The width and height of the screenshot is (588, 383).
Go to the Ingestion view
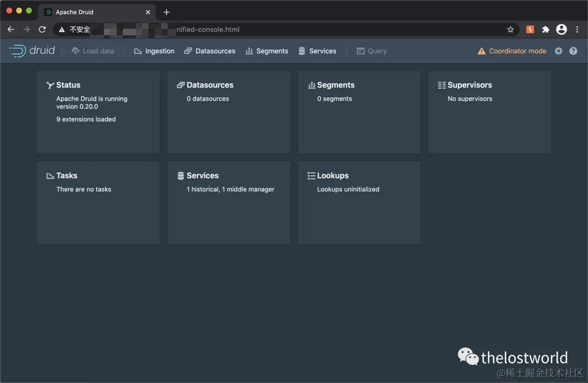[x=154, y=51]
